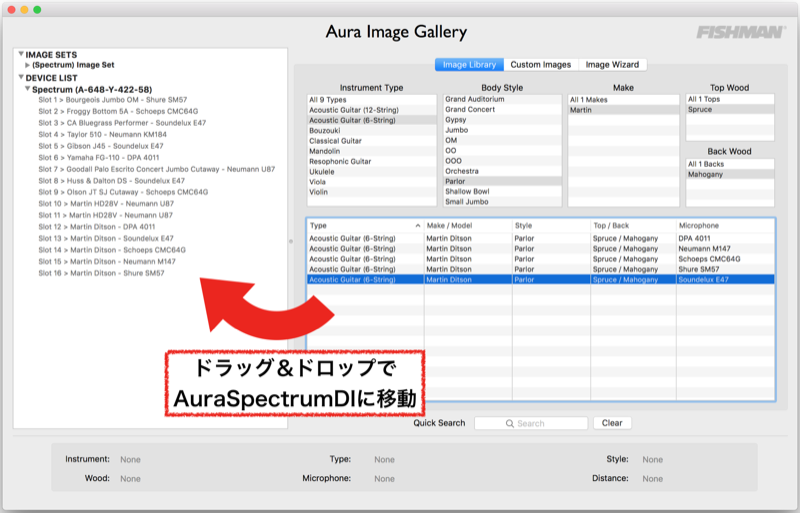Image resolution: width=800 pixels, height=513 pixels.
Task: Select OM body style
Action: point(502,140)
